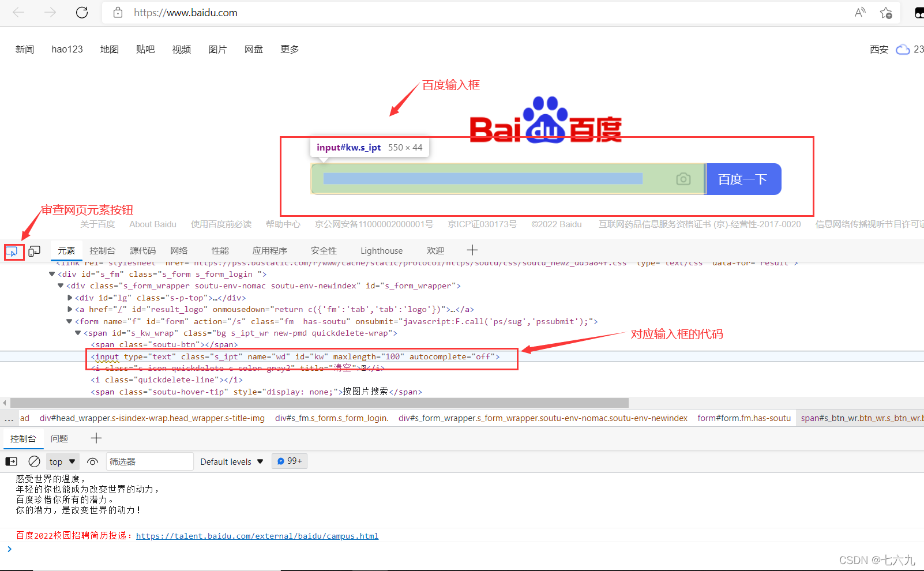The width and height of the screenshot is (924, 571).
Task: Click the 帮助中心 footer link
Action: (x=283, y=224)
